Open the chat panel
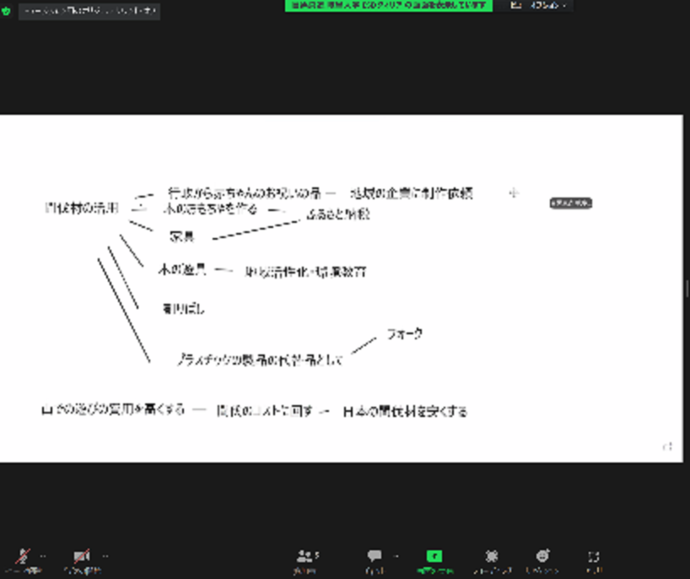The image size is (690, 579). 374,556
